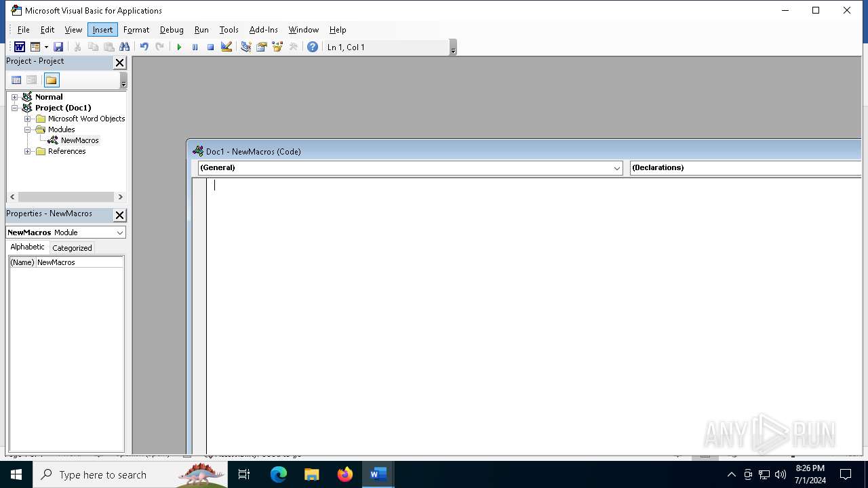Screen dimensions: 868x488
Task: Select the Microsoft Word Objects folder
Action: click(86, 119)
